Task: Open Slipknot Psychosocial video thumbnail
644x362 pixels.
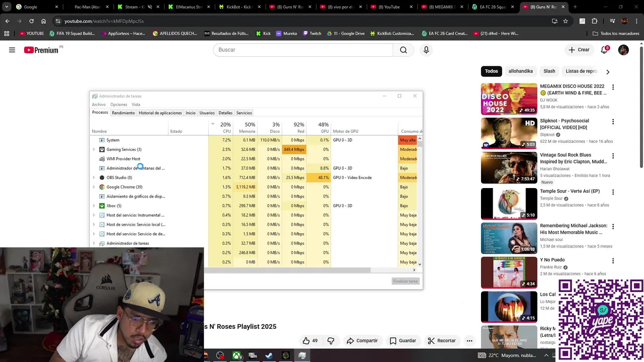Action: [x=509, y=133]
